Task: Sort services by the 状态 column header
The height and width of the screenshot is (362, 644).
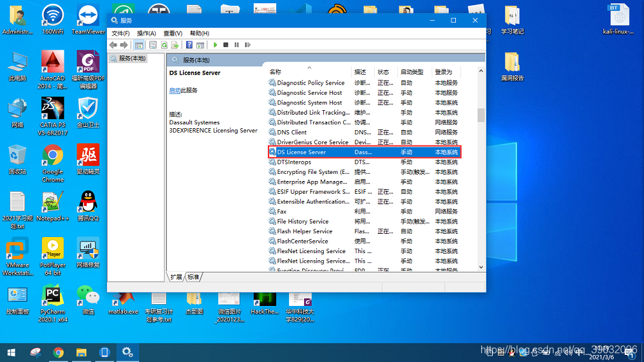Action: pos(384,72)
